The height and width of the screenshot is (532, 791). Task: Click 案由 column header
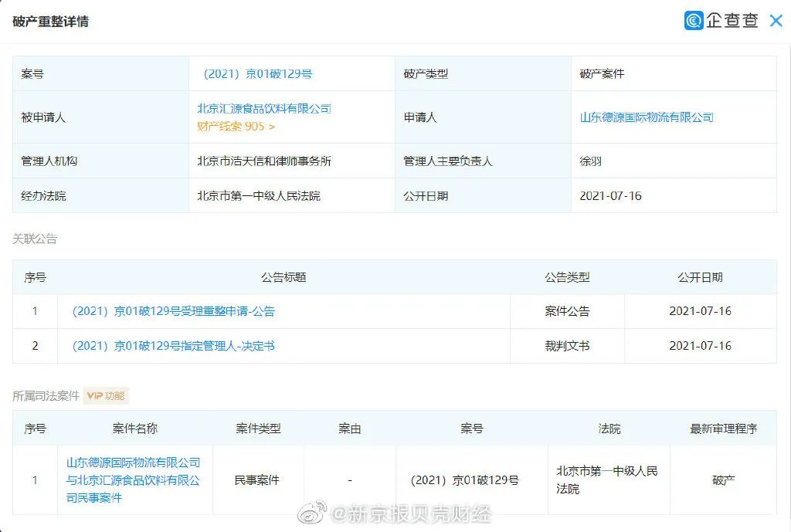(x=349, y=429)
